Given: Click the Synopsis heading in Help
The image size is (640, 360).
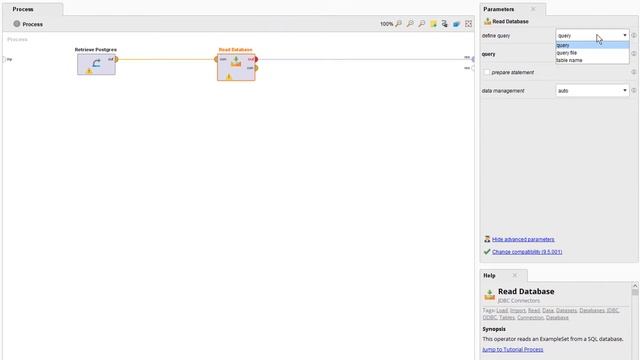Looking at the screenshot, I should (494, 329).
